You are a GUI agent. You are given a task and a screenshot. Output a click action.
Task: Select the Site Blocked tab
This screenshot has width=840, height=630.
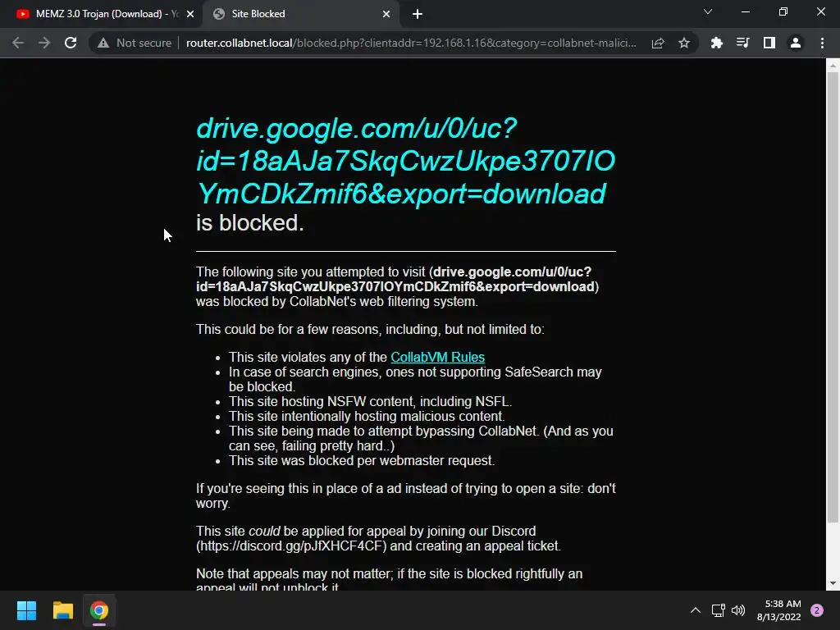301,14
